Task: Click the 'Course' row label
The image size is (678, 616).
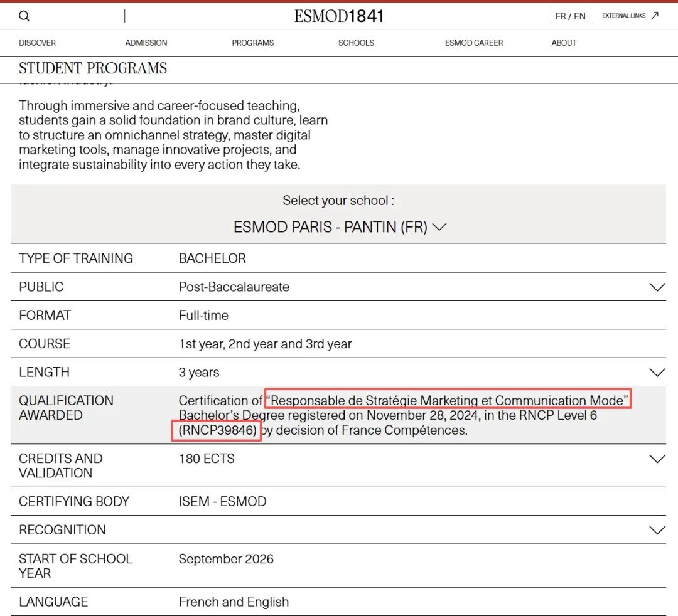Action: click(x=44, y=344)
